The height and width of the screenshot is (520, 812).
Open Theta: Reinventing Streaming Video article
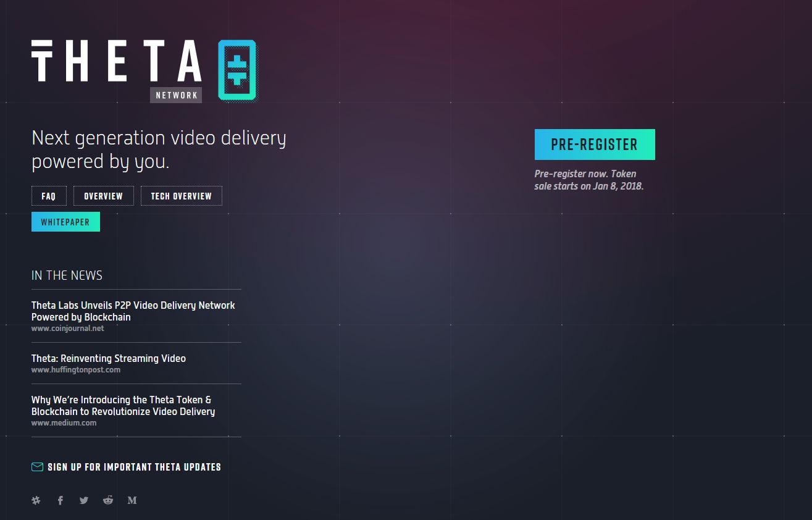tap(109, 358)
